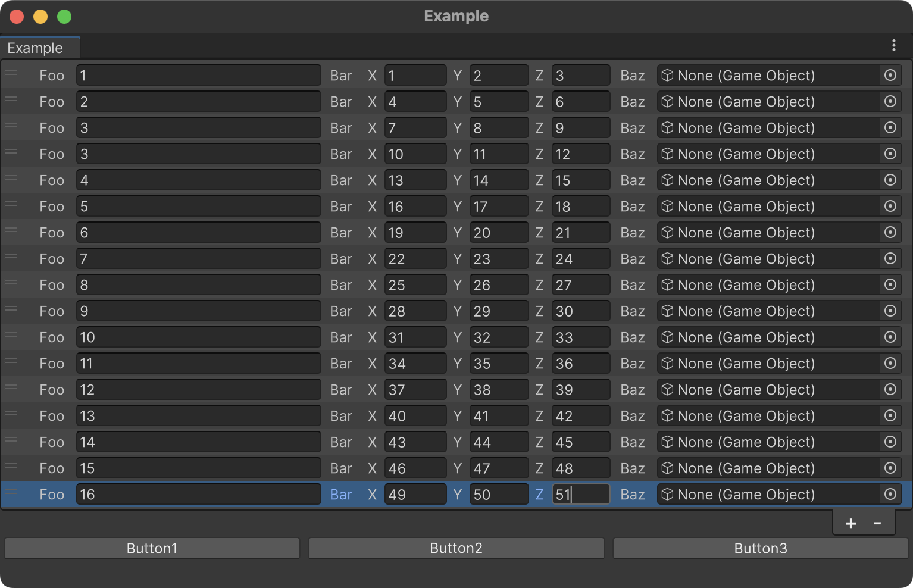The image size is (913, 588).
Task: Select the Y field with value 2
Action: click(x=499, y=75)
